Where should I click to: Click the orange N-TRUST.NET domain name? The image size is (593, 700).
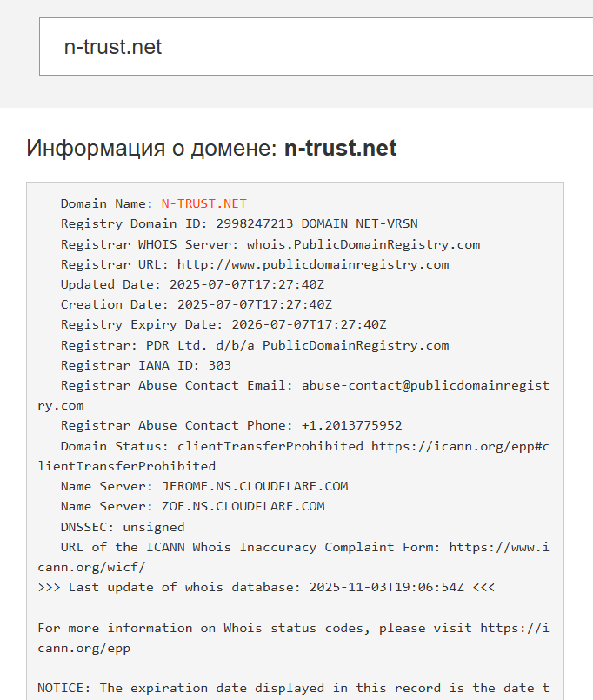tap(203, 204)
